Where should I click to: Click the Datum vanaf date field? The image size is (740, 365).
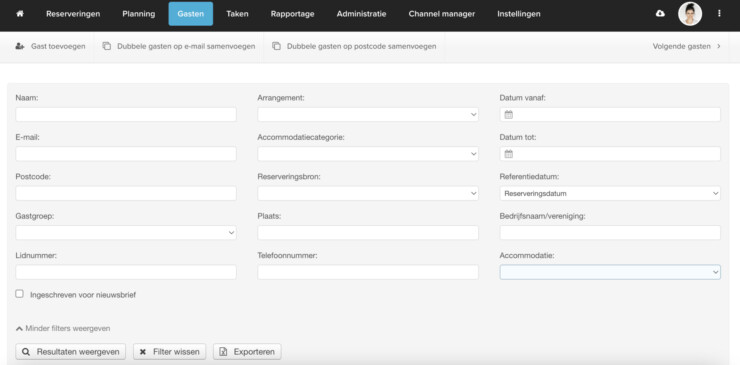(x=610, y=114)
